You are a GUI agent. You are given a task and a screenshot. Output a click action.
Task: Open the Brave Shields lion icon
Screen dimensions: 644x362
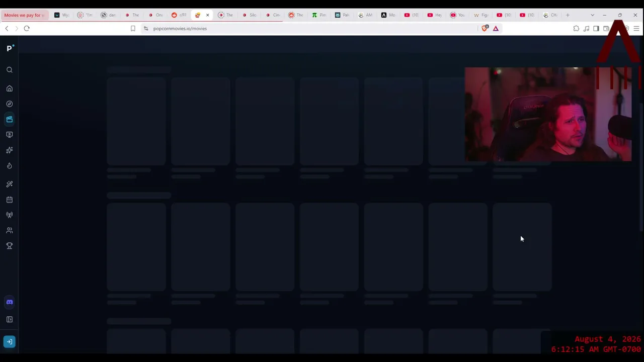(485, 28)
